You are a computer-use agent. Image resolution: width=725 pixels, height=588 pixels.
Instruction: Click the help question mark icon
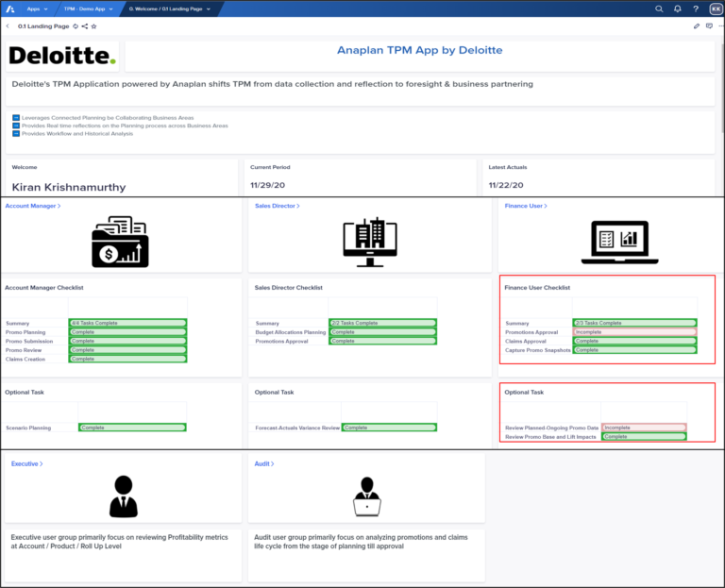point(695,8)
